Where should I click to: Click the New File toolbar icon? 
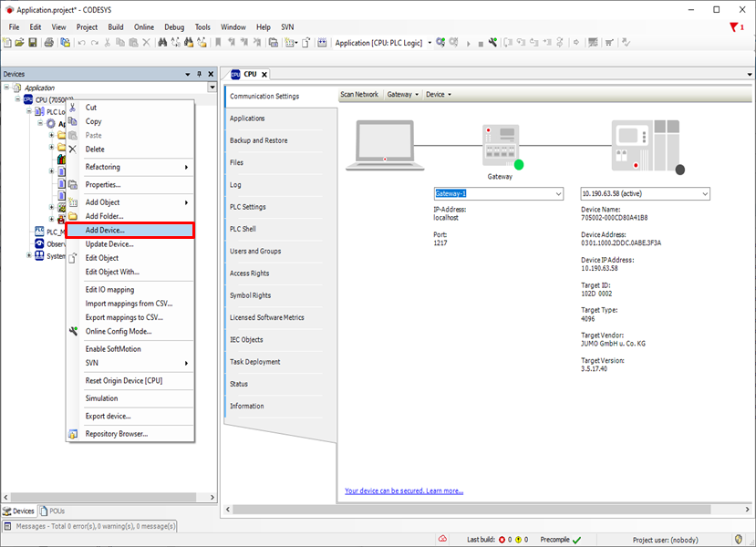coord(7,43)
